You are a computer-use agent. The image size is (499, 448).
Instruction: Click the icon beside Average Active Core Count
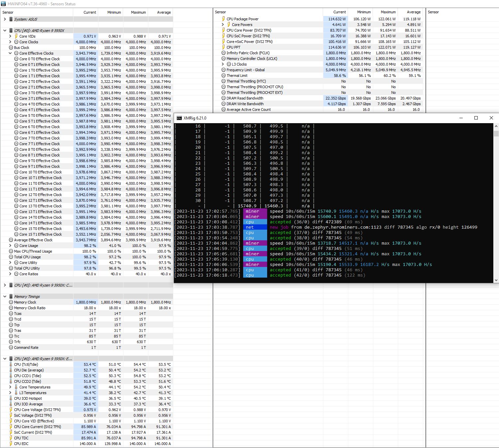pos(224,110)
